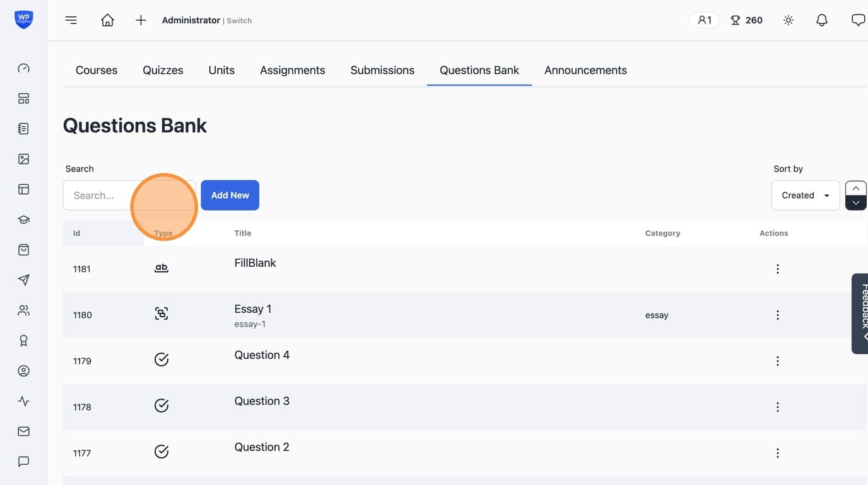Switch to the Units tab

pos(221,70)
